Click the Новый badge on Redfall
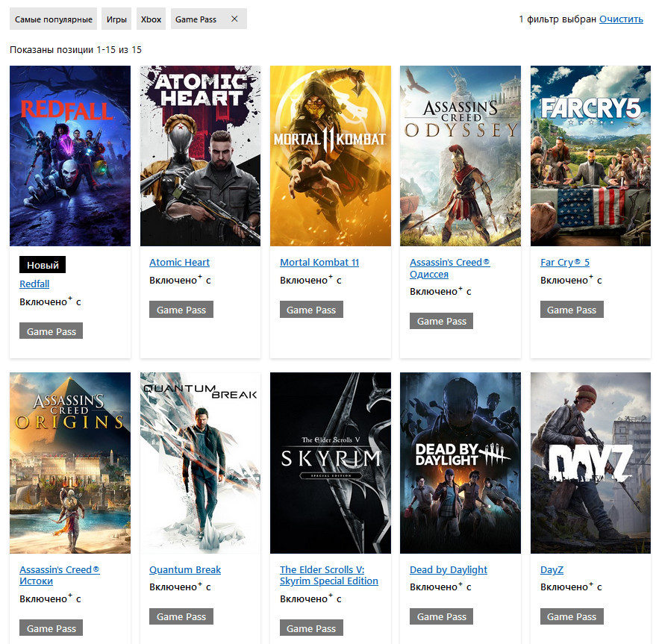The width and height of the screenshot is (659, 644). pos(43,265)
